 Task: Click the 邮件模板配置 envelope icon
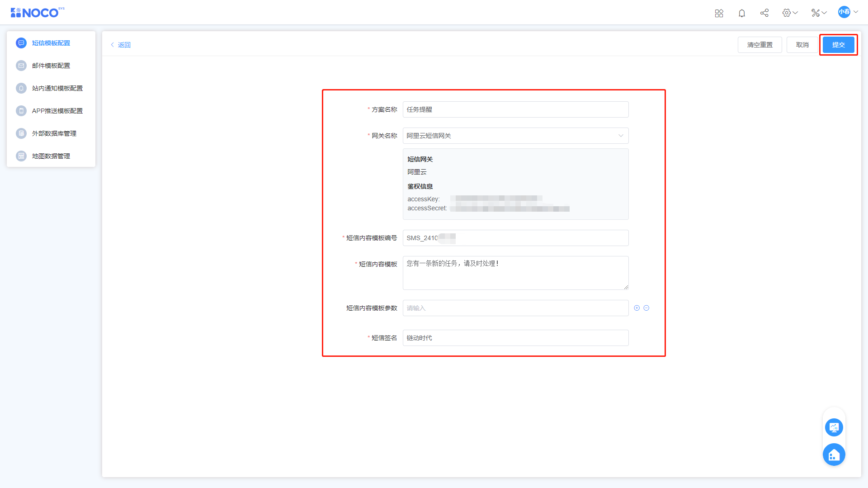[x=21, y=66]
